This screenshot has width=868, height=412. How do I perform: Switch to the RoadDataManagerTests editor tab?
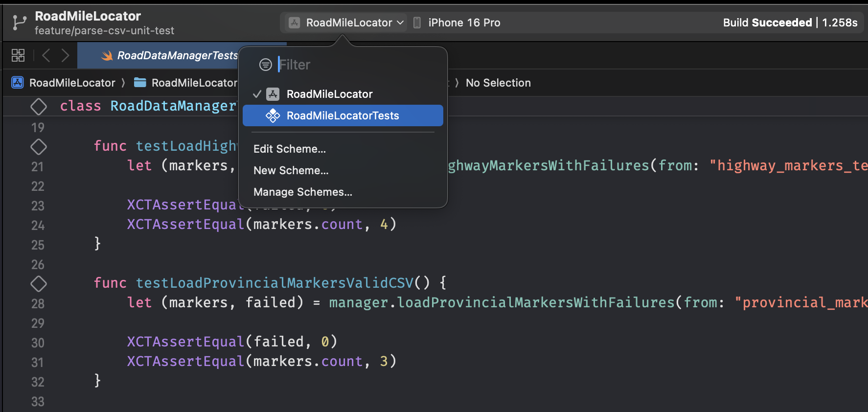[176, 55]
